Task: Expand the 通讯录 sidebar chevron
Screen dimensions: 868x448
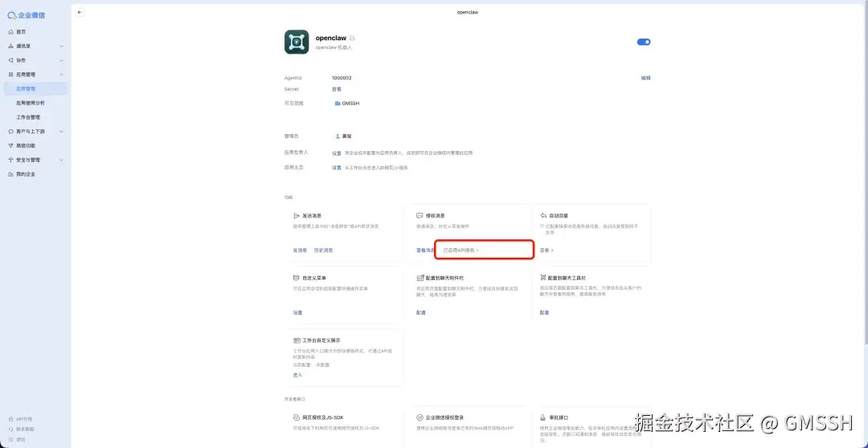Action: coord(61,47)
